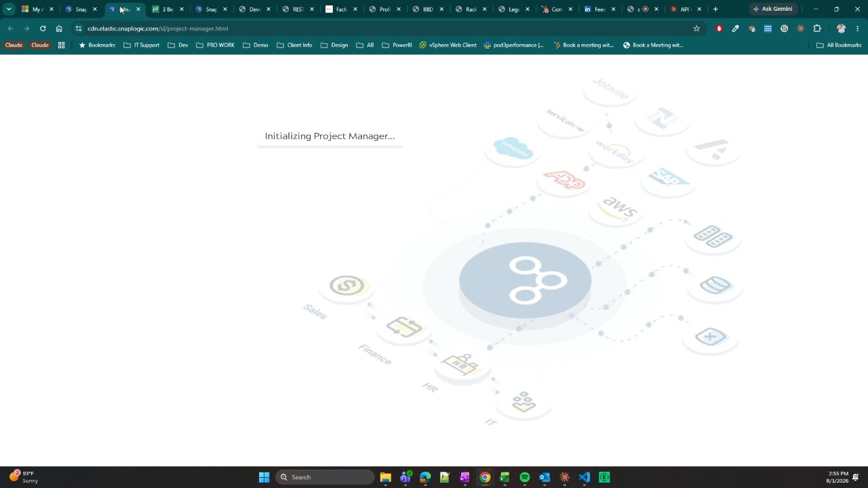Screen dimensions: 868x488
Task: Open the tab search dropdown arrow
Action: pyautogui.click(x=9, y=9)
